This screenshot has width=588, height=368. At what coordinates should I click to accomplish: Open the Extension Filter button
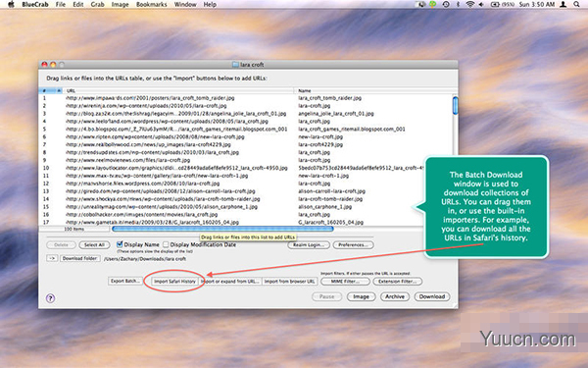(398, 282)
